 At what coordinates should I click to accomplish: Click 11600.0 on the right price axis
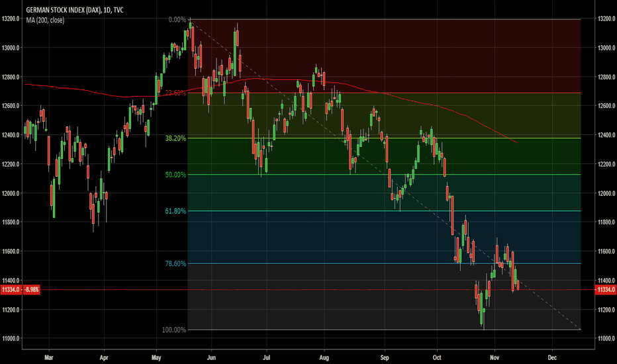(x=606, y=251)
